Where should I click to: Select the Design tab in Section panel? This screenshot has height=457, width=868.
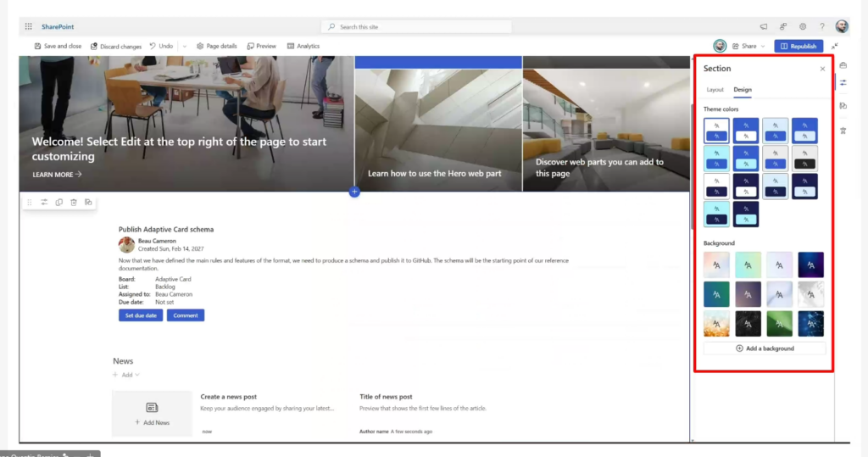(743, 90)
